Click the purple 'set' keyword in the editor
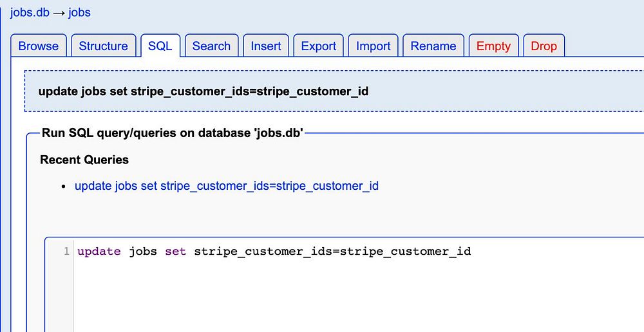 coord(175,251)
